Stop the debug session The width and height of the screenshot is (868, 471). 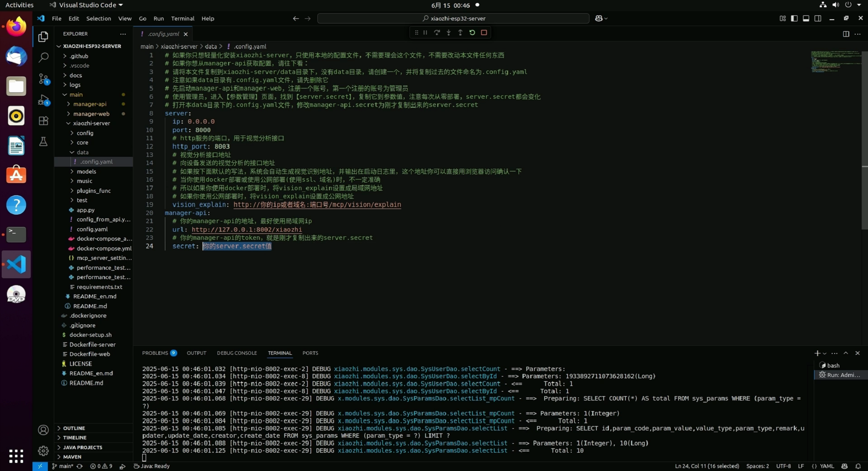pyautogui.click(x=484, y=32)
